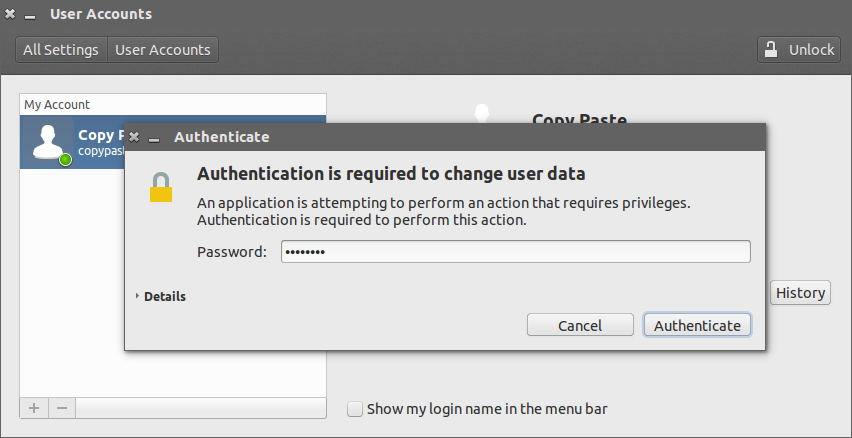This screenshot has height=438, width=852.
Task: Click the Unlock padlock button
Action: [x=797, y=50]
